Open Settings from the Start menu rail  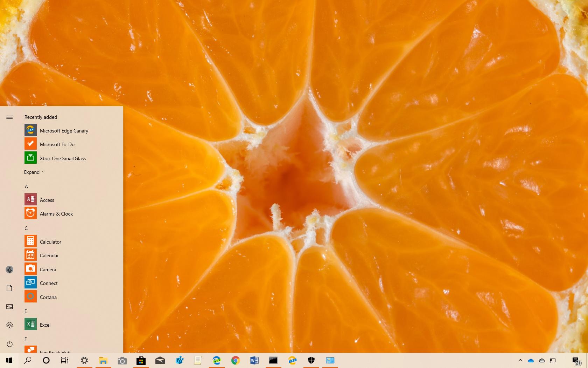point(9,325)
